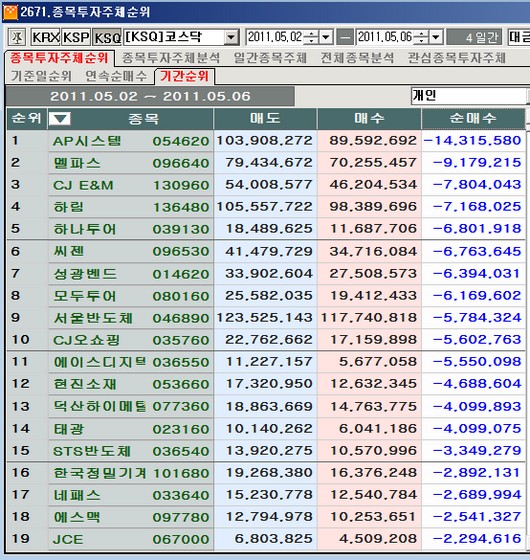The image size is (530, 560).
Task: Click sell value 103,908,272
Action: click(x=264, y=140)
